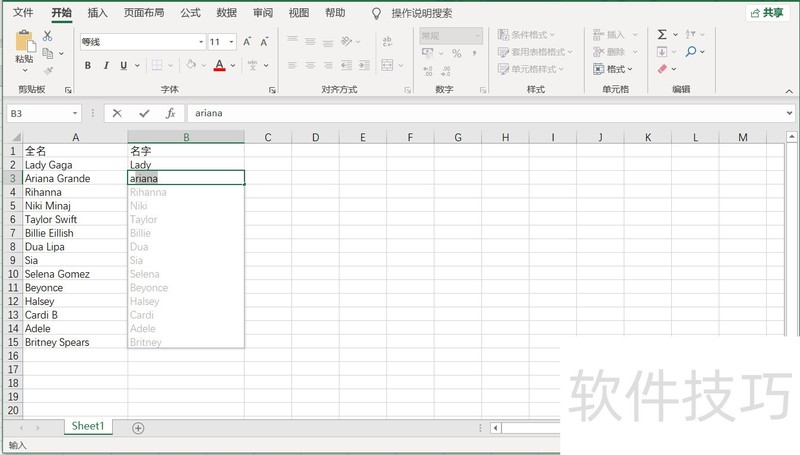Open the fill color dropdown arrow

[204, 66]
